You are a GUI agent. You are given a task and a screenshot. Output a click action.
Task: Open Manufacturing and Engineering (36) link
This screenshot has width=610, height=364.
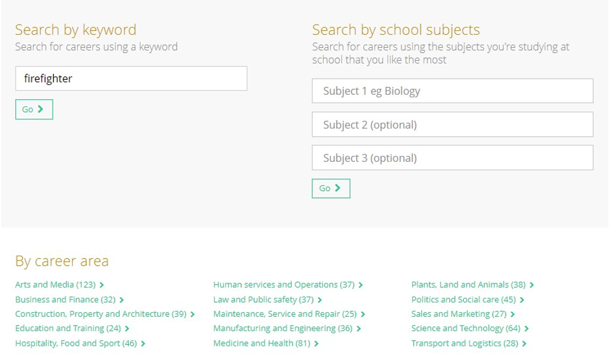283,329
